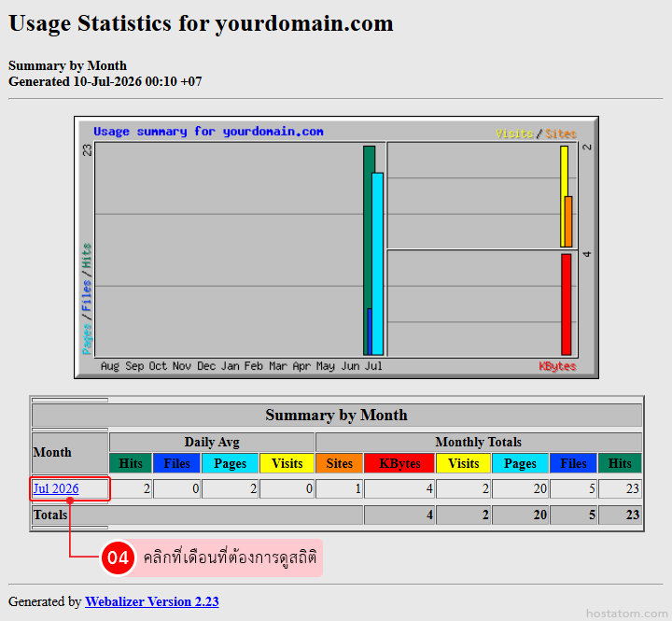This screenshot has width=672, height=621.
Task: Click the Totals row label
Action: pyautogui.click(x=50, y=515)
